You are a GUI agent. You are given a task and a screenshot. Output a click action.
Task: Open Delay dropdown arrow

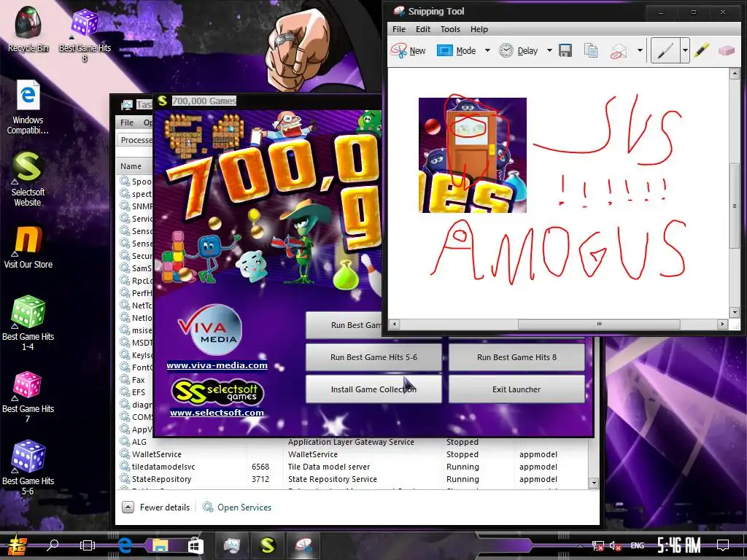pyautogui.click(x=549, y=50)
